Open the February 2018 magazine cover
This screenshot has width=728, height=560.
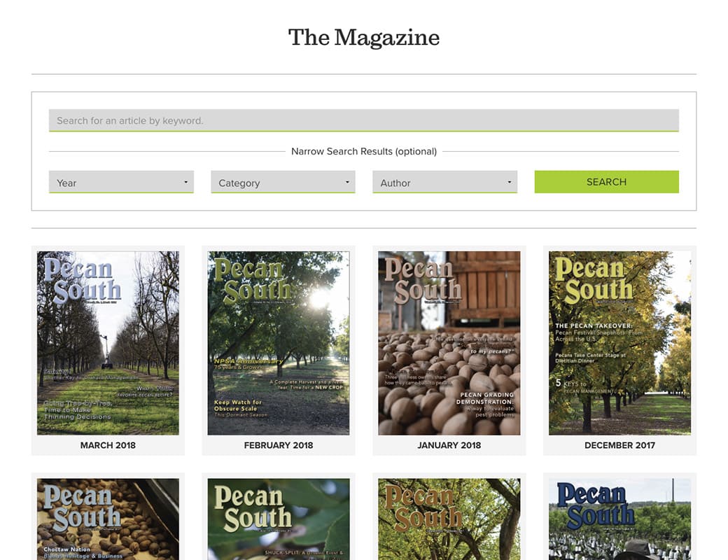(279, 343)
